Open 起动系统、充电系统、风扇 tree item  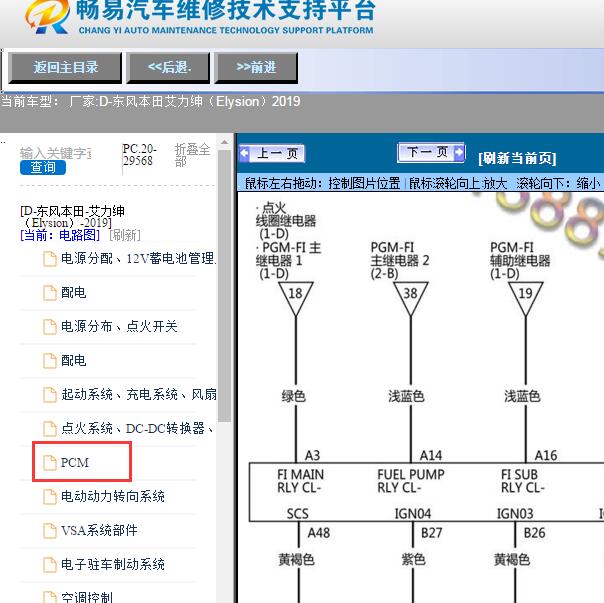pos(139,394)
